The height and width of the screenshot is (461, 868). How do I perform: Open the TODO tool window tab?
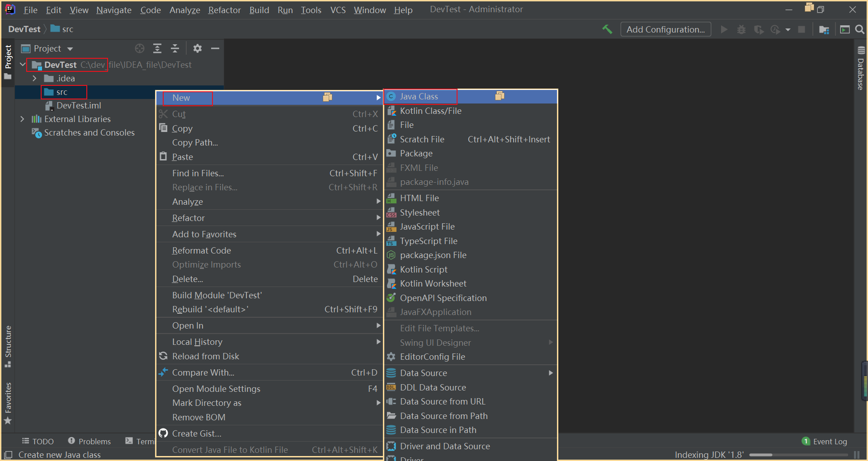(x=38, y=441)
